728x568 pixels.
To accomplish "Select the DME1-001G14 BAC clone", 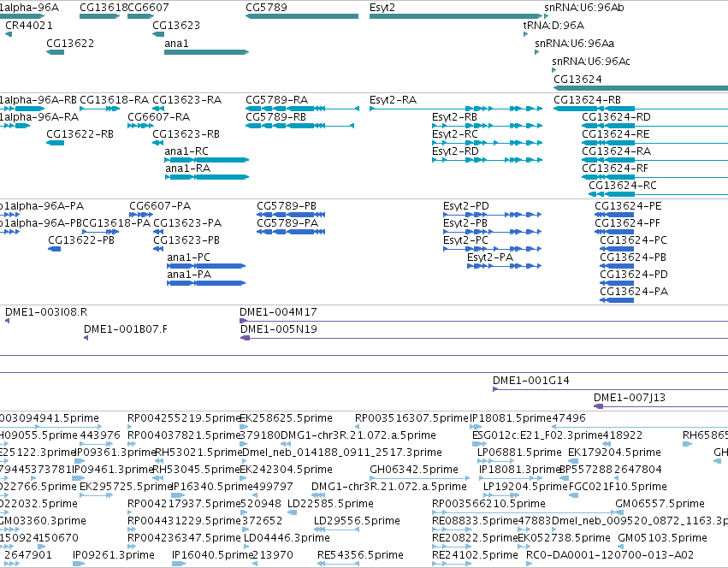I will click(610, 389).
